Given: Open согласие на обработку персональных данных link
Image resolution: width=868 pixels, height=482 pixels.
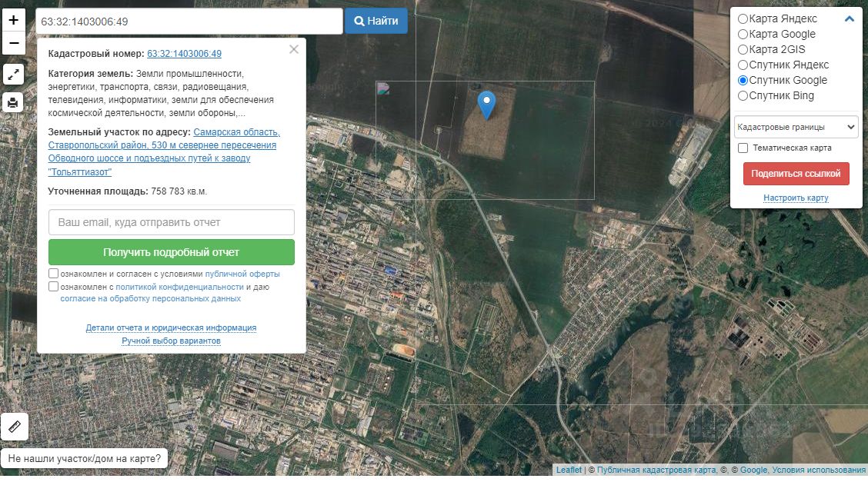Looking at the screenshot, I should (x=151, y=298).
